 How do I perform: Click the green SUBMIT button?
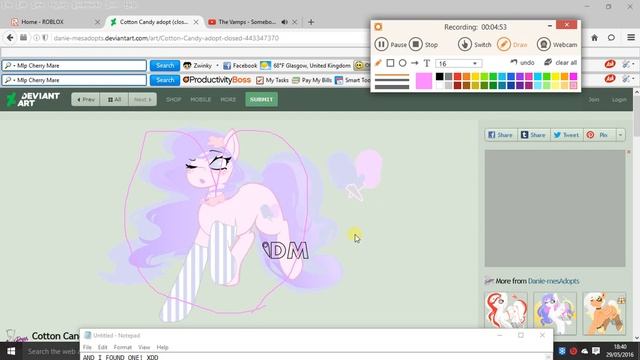point(261,99)
